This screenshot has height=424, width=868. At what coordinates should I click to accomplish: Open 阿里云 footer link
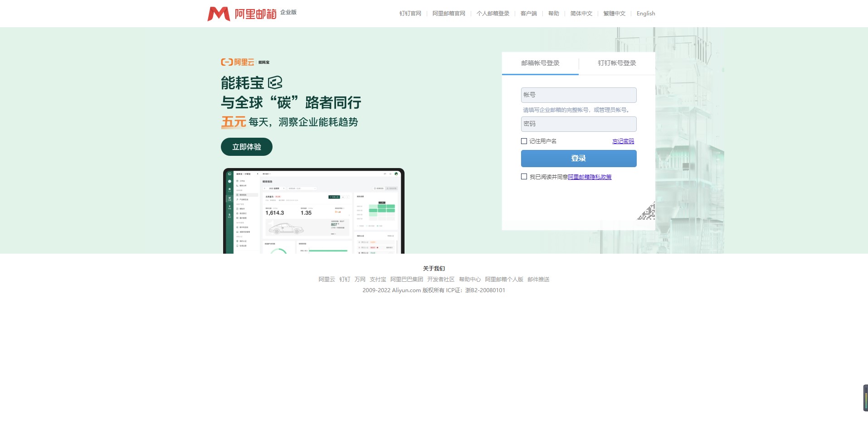click(327, 279)
